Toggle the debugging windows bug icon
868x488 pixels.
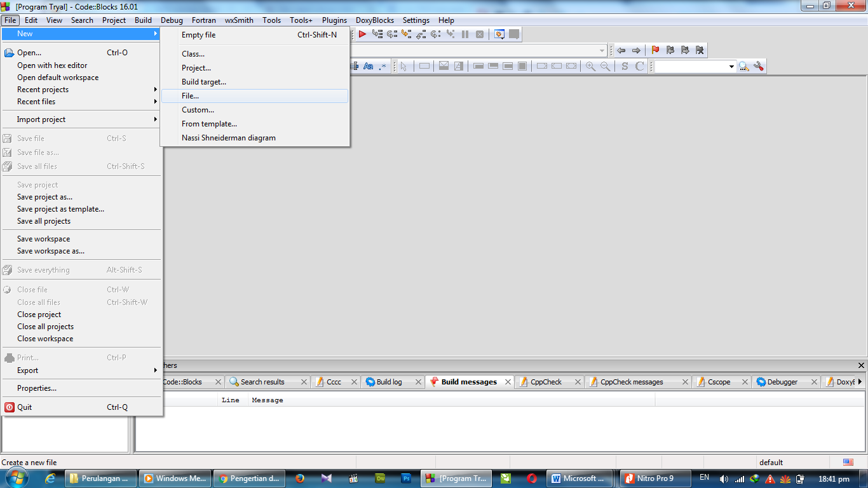[x=499, y=34]
